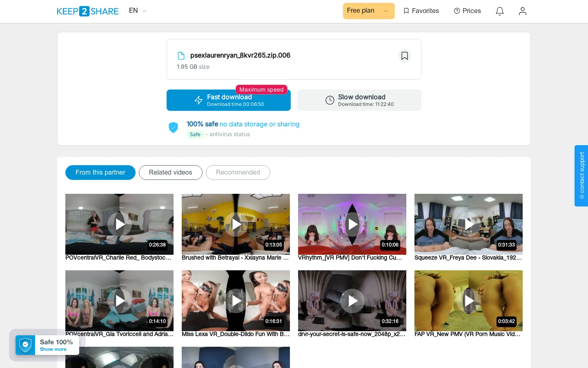Open the Free plan dropdown
This screenshot has height=368, width=588.
click(x=369, y=11)
